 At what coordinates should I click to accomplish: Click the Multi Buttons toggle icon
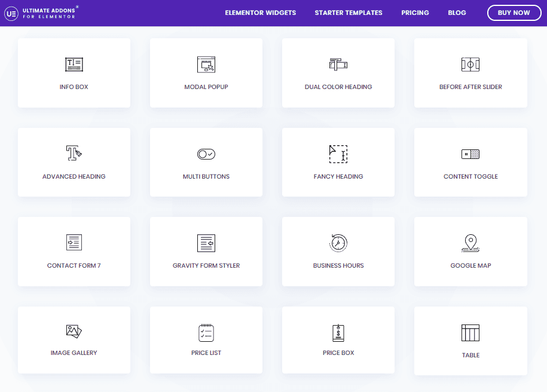pos(206,154)
